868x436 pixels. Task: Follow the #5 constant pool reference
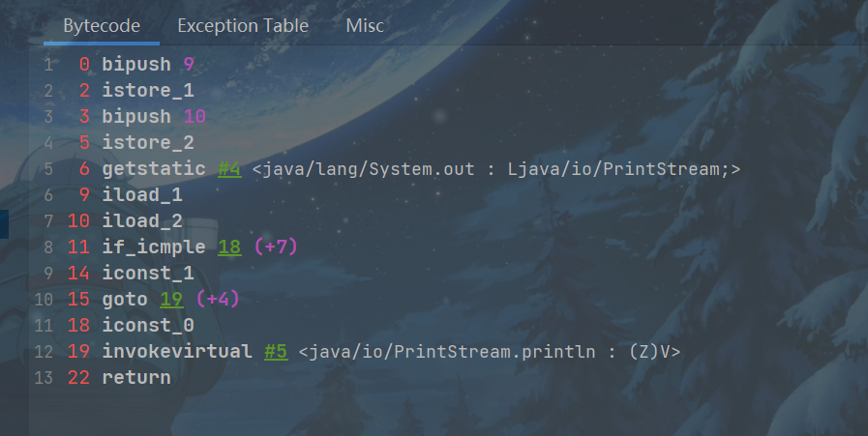pos(276,352)
